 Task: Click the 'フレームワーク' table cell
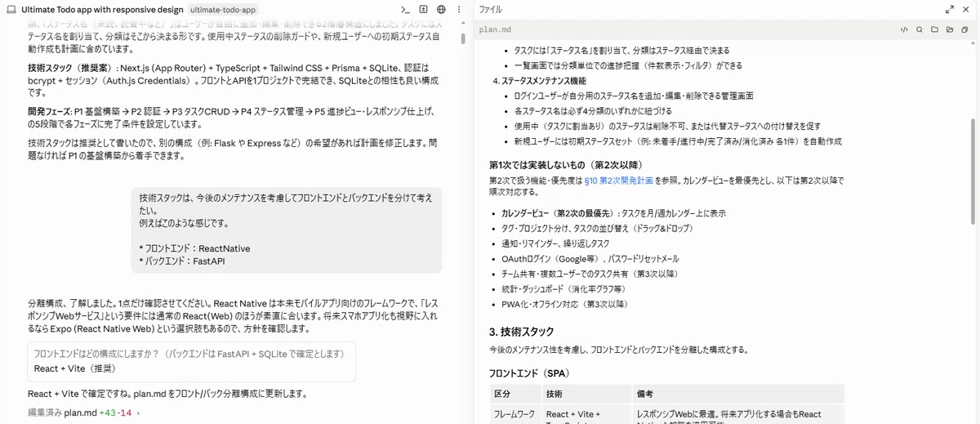(x=516, y=414)
